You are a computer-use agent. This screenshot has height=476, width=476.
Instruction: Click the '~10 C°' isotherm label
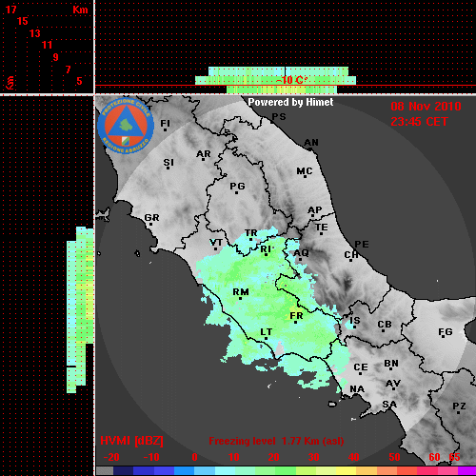[x=291, y=80]
